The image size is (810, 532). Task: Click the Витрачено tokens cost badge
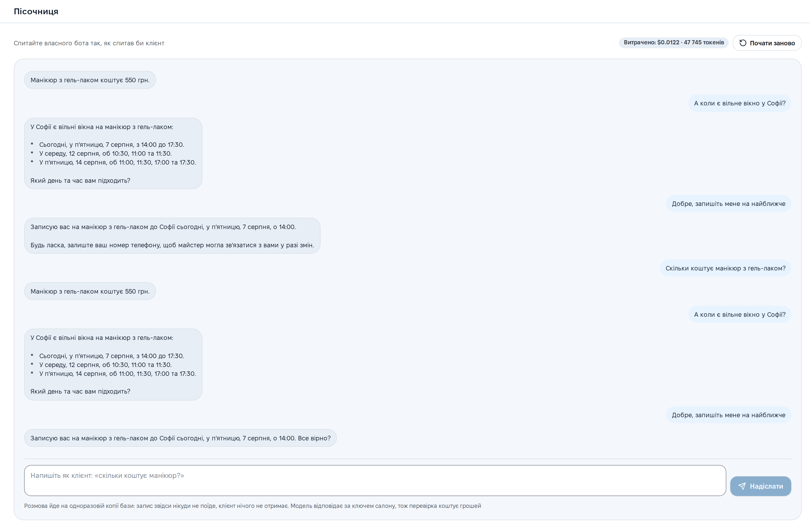tap(674, 43)
